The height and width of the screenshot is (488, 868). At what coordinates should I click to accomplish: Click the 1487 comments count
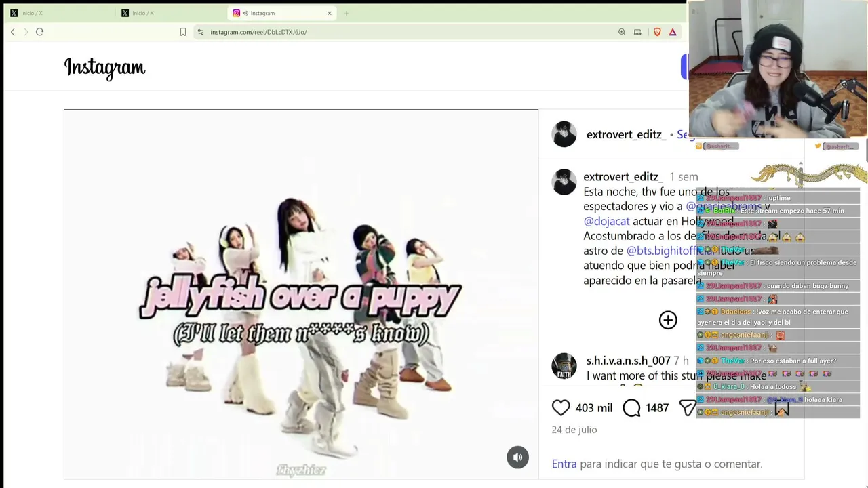coord(657,407)
